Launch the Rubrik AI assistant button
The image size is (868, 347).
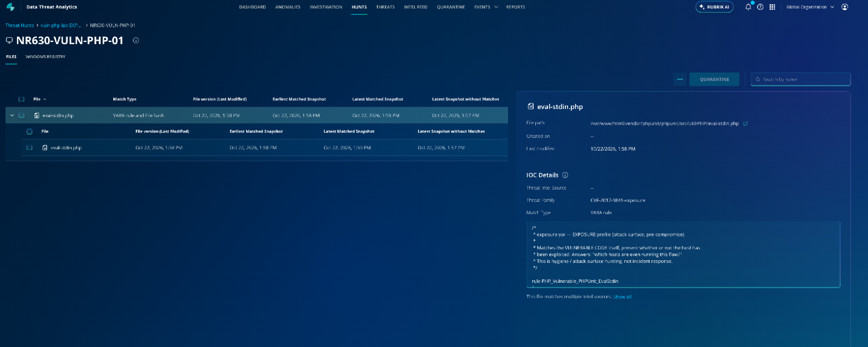pyautogui.click(x=714, y=7)
